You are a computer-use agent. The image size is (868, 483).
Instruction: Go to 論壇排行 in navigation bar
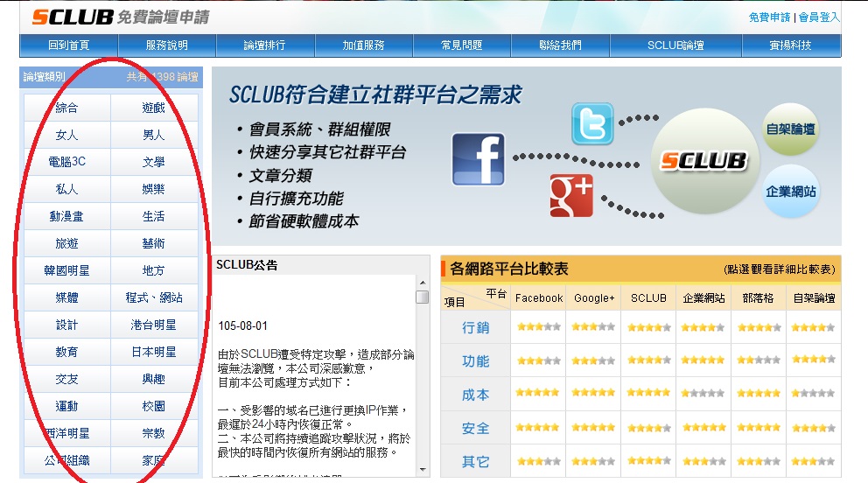click(x=265, y=45)
